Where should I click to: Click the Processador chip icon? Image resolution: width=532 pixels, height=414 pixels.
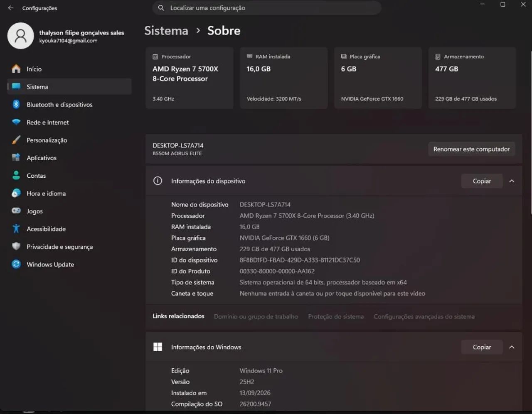click(x=155, y=56)
